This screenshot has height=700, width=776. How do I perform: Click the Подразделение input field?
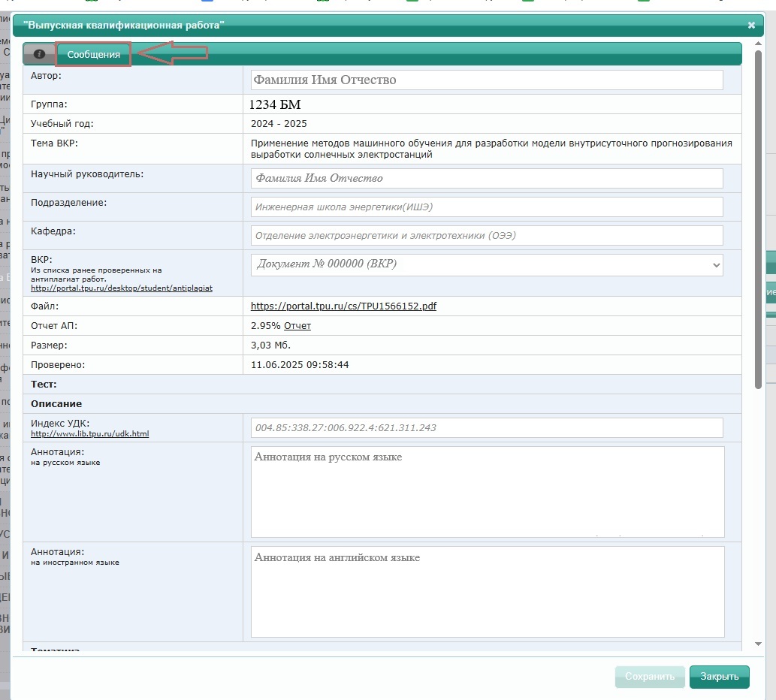(487, 207)
